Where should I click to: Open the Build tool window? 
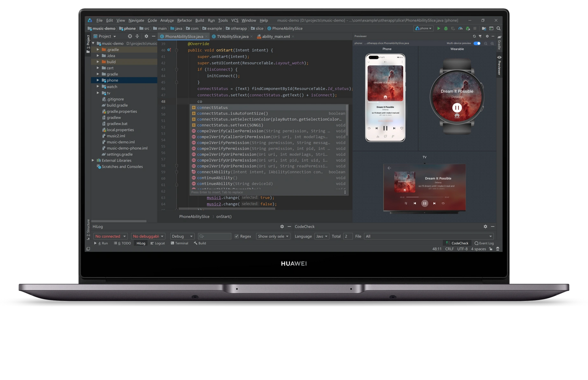point(200,243)
